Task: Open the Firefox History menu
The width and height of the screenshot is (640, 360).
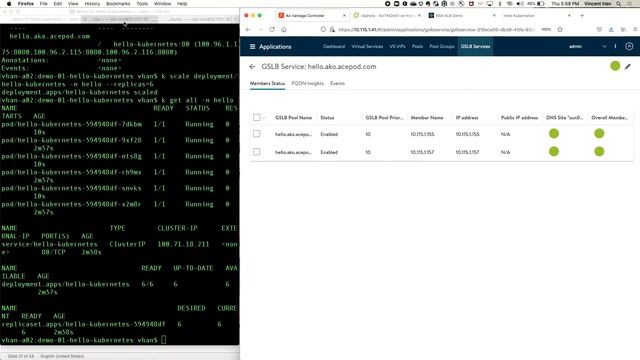Action: 92,4
